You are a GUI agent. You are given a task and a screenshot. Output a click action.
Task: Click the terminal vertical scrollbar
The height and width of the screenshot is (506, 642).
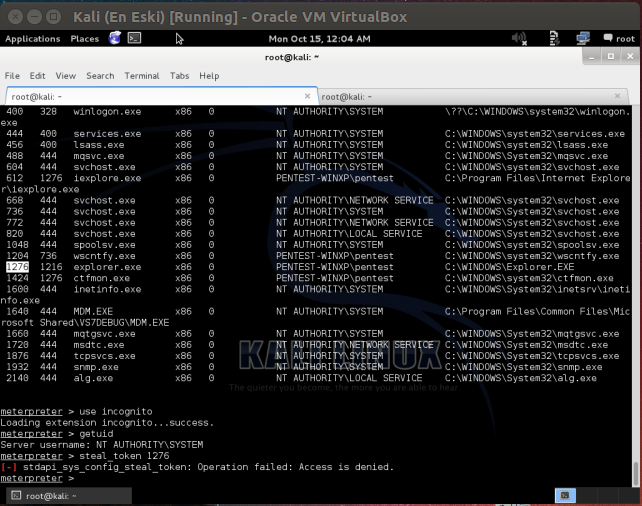[636, 296]
